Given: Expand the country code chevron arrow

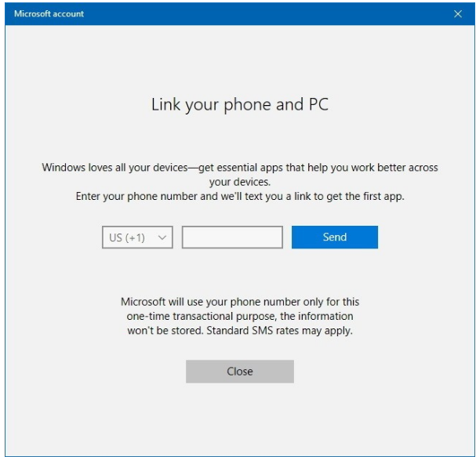Looking at the screenshot, I should tap(162, 238).
